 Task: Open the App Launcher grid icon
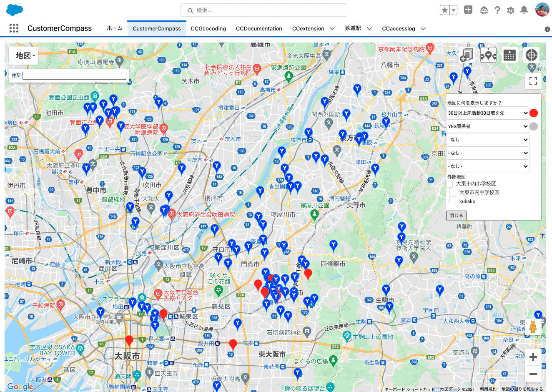pyautogui.click(x=14, y=28)
